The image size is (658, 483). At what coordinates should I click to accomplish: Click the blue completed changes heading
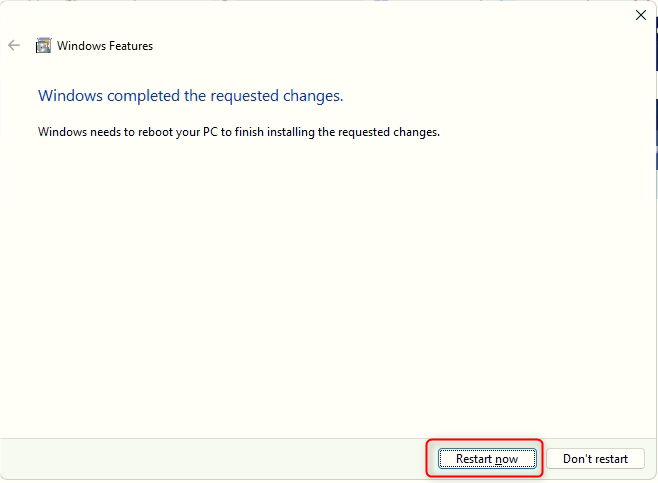(x=191, y=96)
